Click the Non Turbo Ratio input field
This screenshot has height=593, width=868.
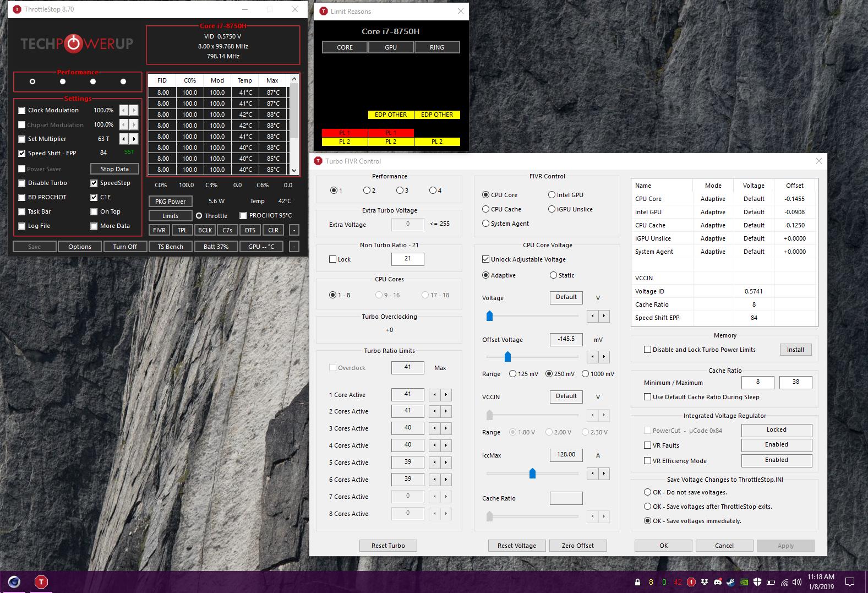(x=408, y=259)
